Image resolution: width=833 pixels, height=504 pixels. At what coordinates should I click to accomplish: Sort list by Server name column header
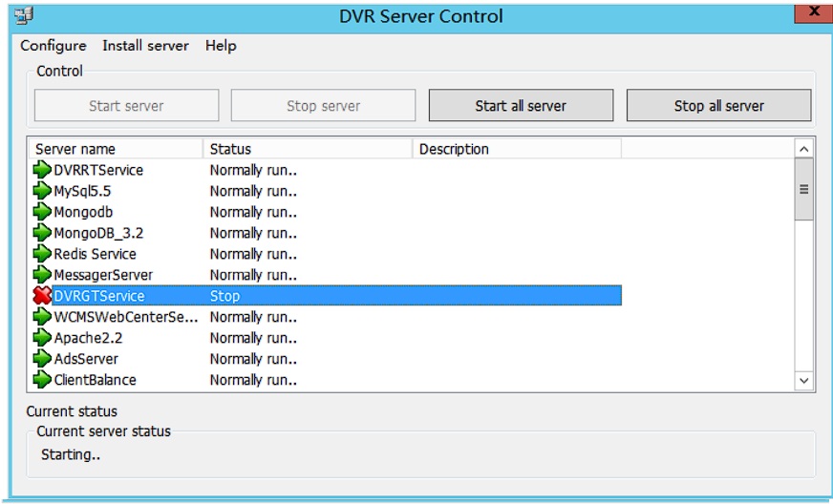pyautogui.click(x=116, y=149)
